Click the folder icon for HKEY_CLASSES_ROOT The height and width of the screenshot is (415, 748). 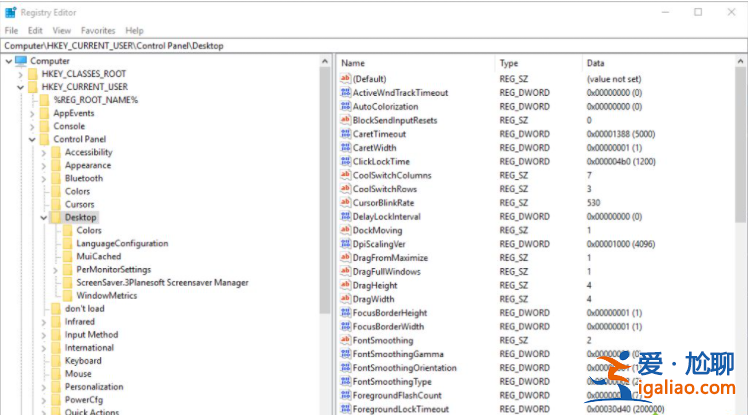coord(32,74)
